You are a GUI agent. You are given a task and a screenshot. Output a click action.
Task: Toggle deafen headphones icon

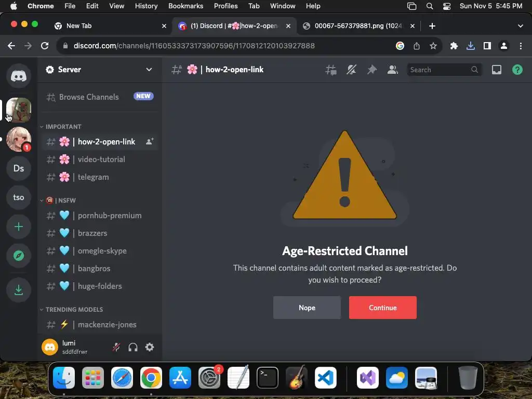pyautogui.click(x=133, y=347)
